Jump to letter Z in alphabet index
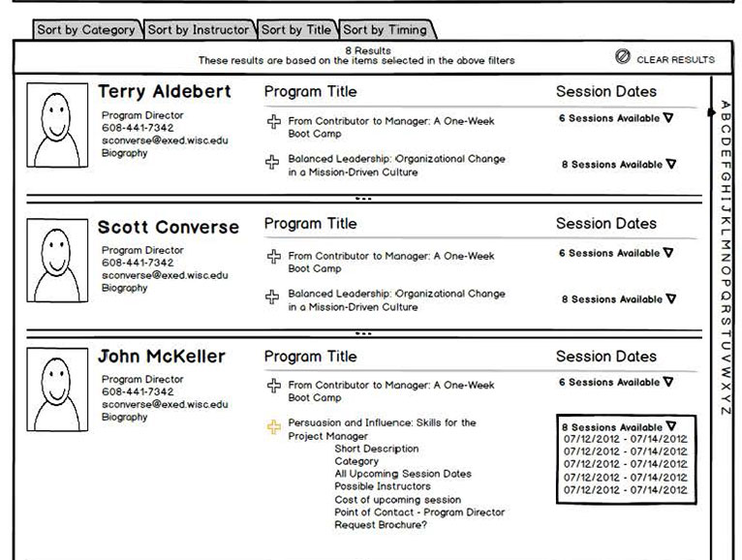Screen dimensions: 742x560 tap(726, 411)
